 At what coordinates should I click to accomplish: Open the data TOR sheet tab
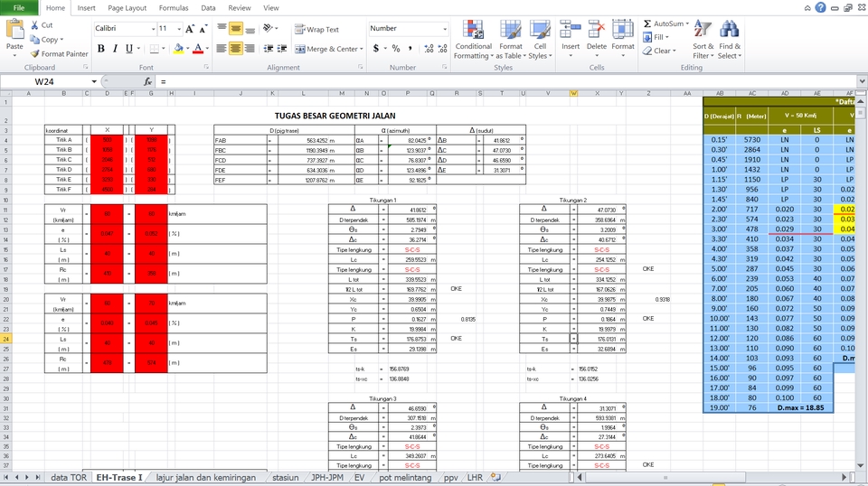pos(69,477)
